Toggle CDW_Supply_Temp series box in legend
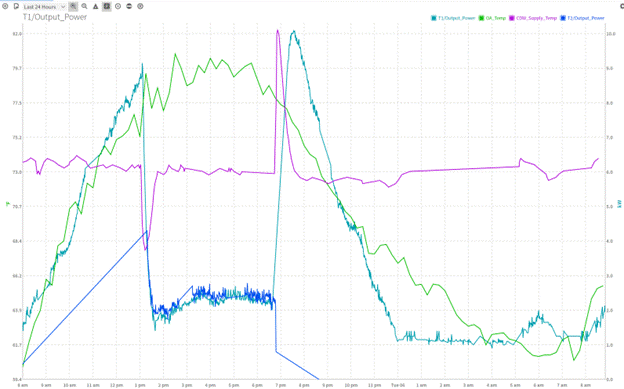 click(512, 18)
